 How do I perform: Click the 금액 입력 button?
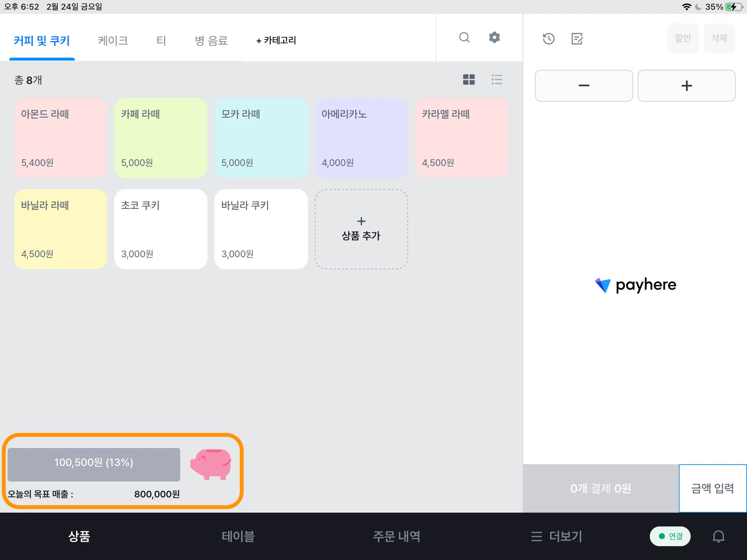click(x=712, y=488)
